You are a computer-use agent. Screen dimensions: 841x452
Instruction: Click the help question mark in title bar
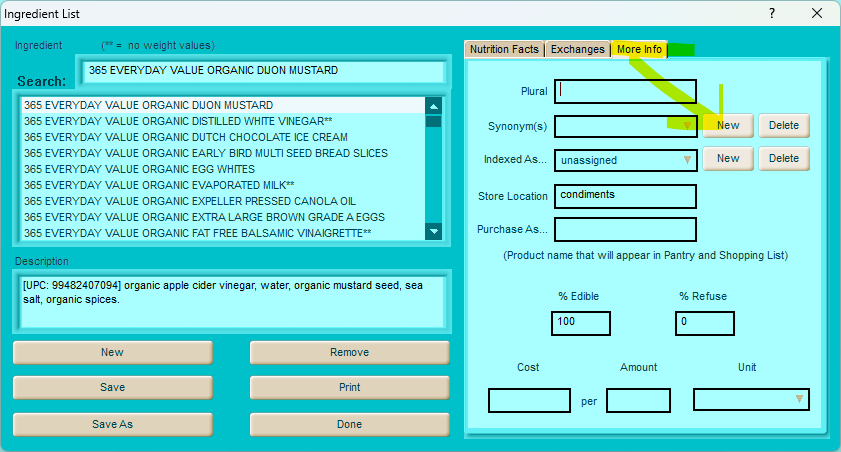click(x=771, y=13)
